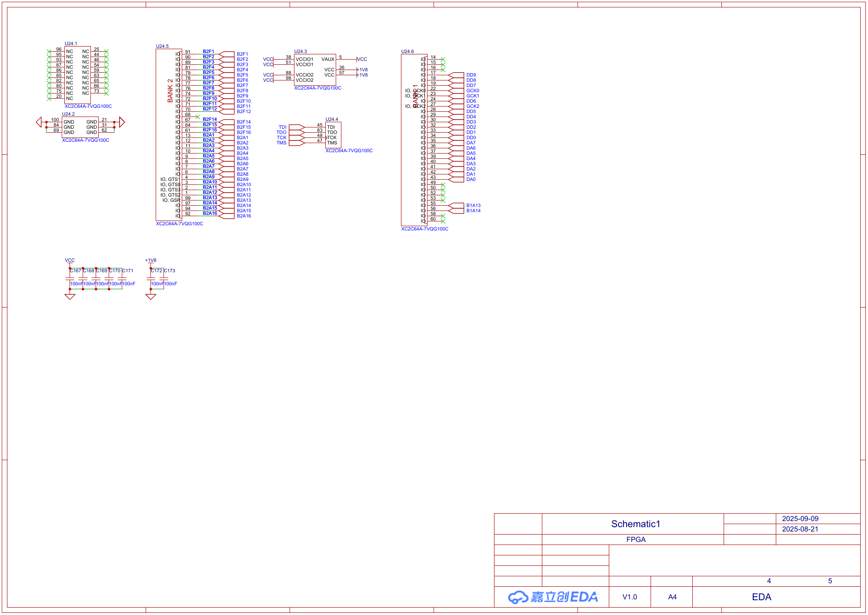
Task: Click the 2025-08-21 date field
Action: 800,529
